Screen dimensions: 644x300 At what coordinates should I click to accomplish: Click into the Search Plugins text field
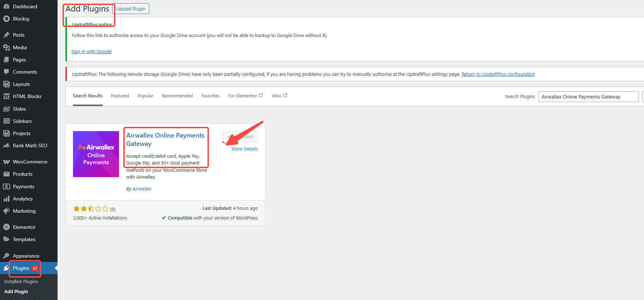[x=588, y=97]
